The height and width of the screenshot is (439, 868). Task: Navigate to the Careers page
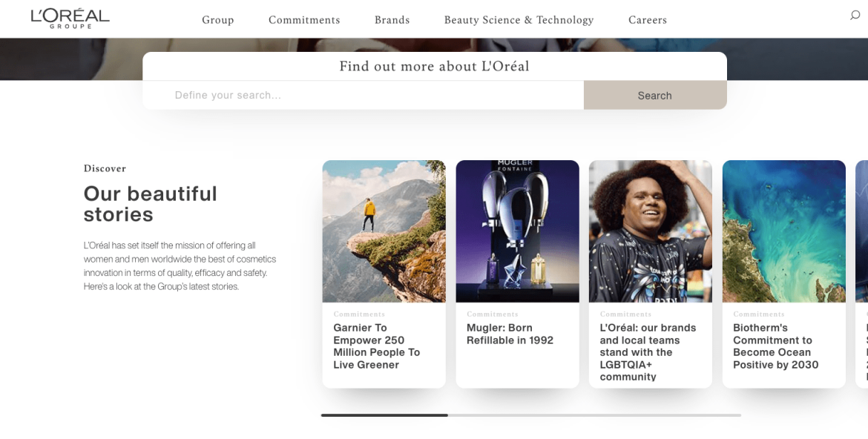[648, 19]
